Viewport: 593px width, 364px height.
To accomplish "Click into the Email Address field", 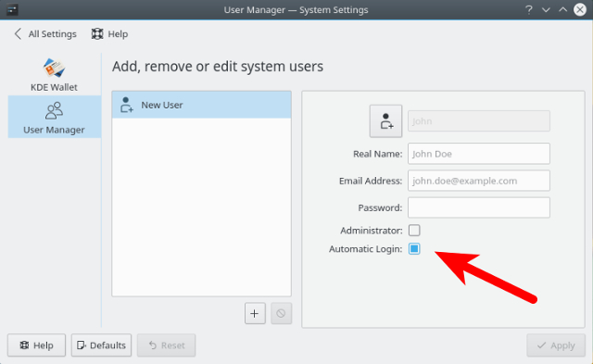I will pos(478,181).
